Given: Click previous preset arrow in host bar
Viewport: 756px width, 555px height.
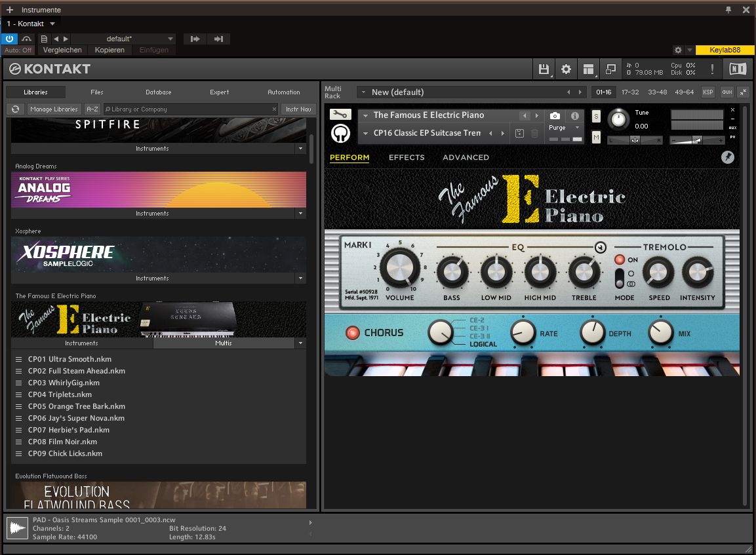Looking at the screenshot, I should [x=56, y=39].
